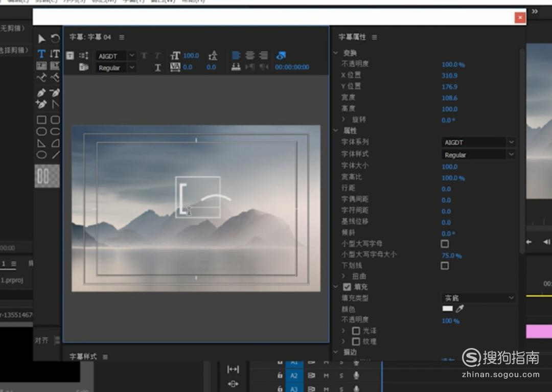Open 字体系列 AIGDT dropdown in properties
This screenshot has height=392, width=552.
pyautogui.click(x=478, y=142)
